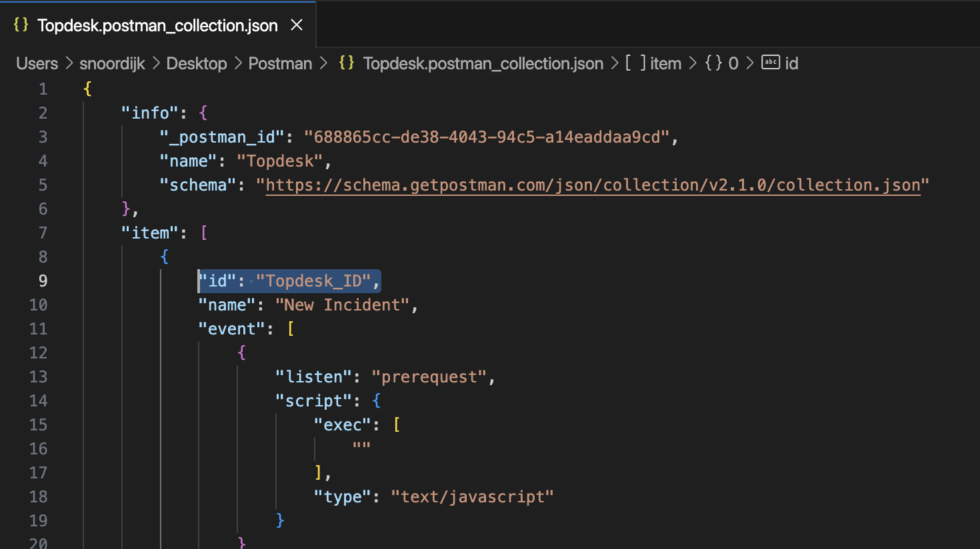
Task: Click the selected "Topdesk_ID" value text
Action: [x=313, y=281]
